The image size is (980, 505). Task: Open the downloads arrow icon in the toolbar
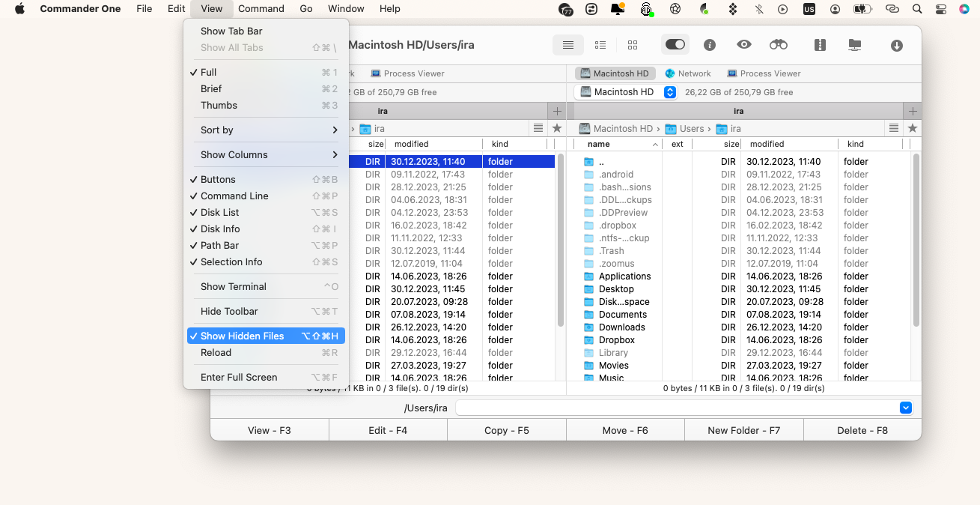point(896,45)
